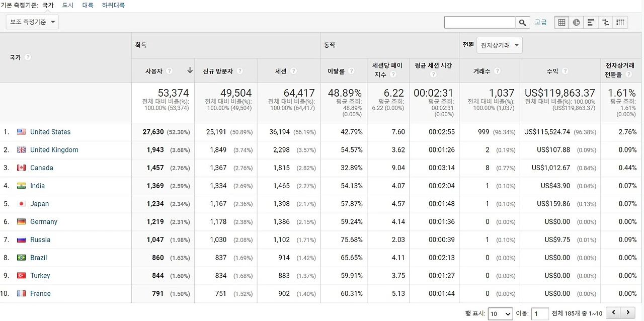Select 하위대륙 primary dimension
The image size is (644, 321).
point(113,5)
